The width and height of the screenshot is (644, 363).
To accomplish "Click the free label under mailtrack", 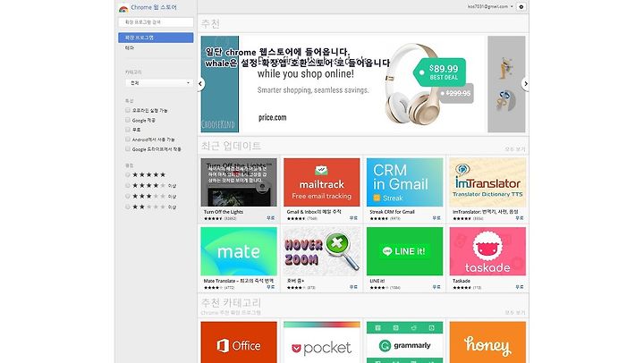I will coord(353,218).
